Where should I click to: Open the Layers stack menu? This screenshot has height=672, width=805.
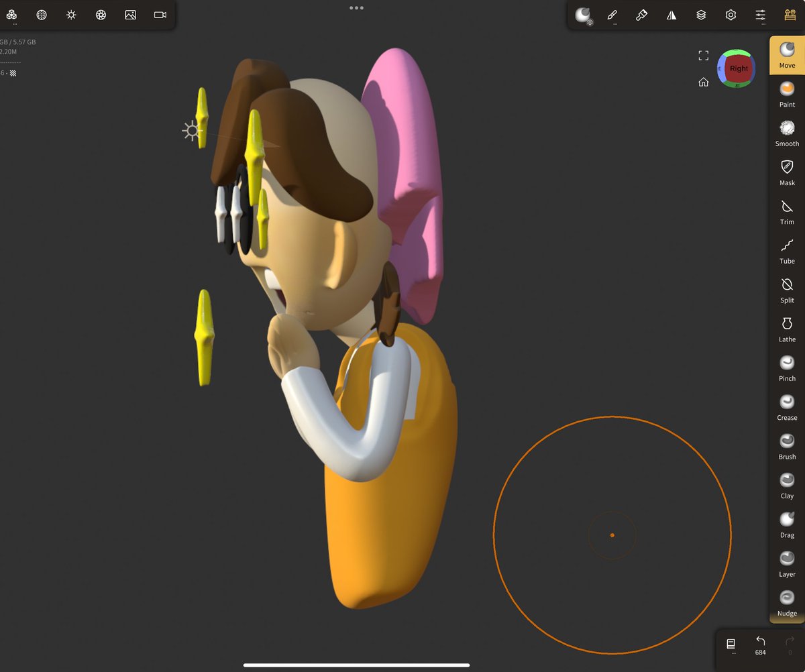pos(701,15)
